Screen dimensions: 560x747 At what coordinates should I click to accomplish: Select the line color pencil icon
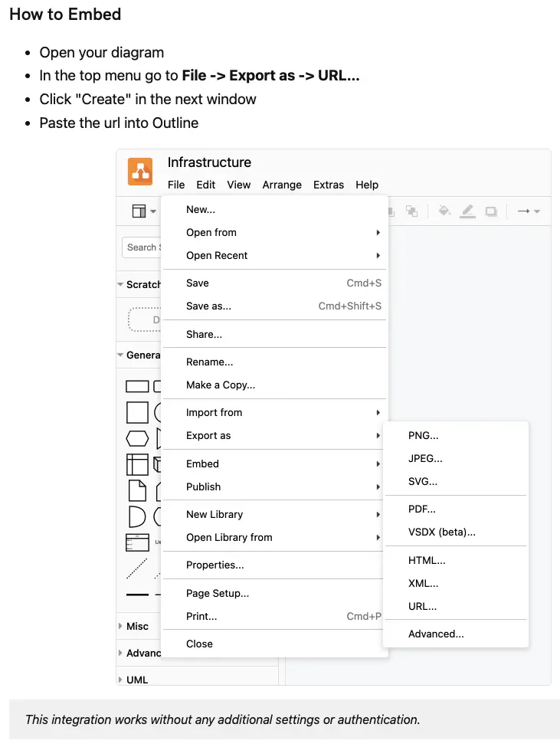point(467,211)
